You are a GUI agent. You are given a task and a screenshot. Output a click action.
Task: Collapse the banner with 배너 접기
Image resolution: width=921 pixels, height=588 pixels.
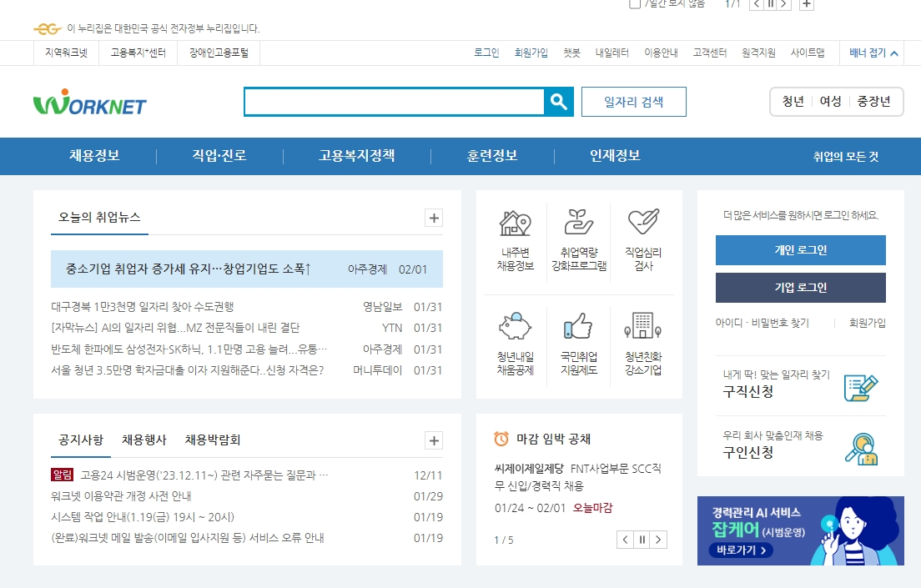tap(873, 53)
